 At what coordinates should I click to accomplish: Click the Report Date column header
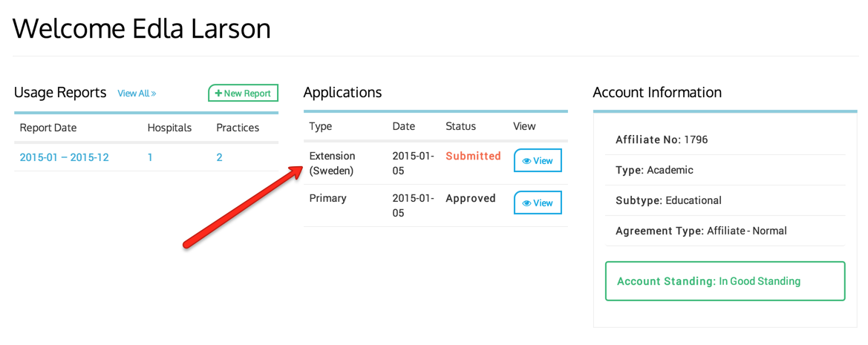[48, 128]
